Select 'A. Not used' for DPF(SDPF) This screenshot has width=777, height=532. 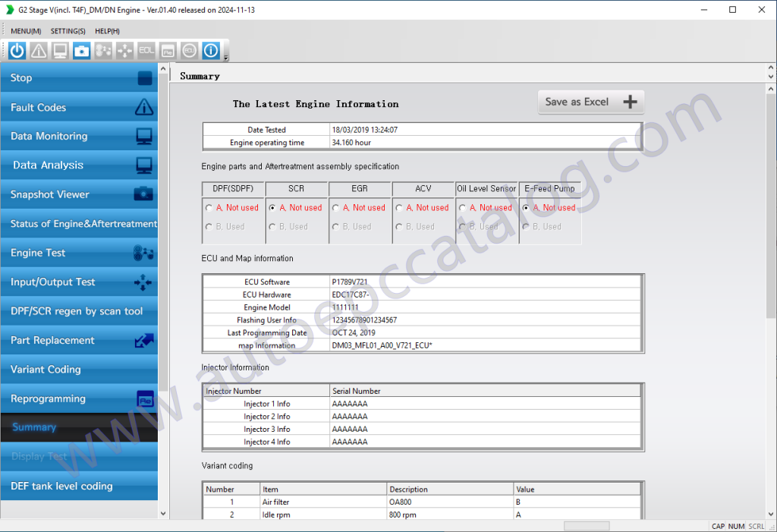point(226,207)
